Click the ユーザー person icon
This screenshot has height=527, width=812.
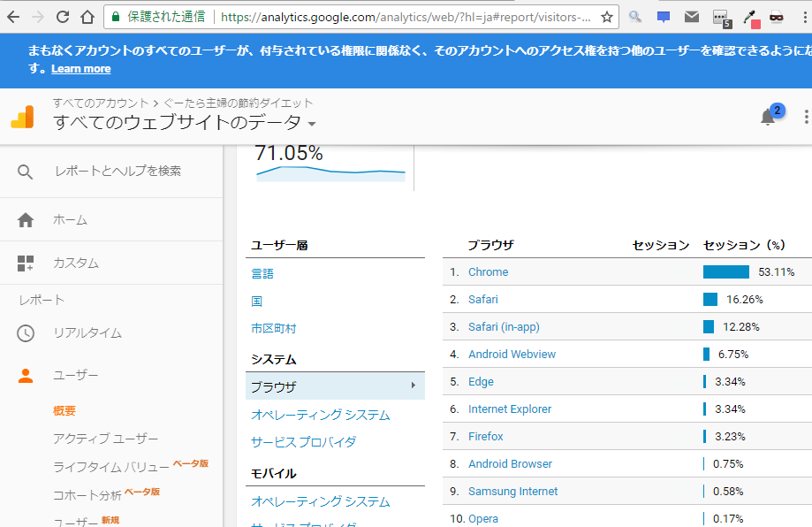(x=26, y=376)
